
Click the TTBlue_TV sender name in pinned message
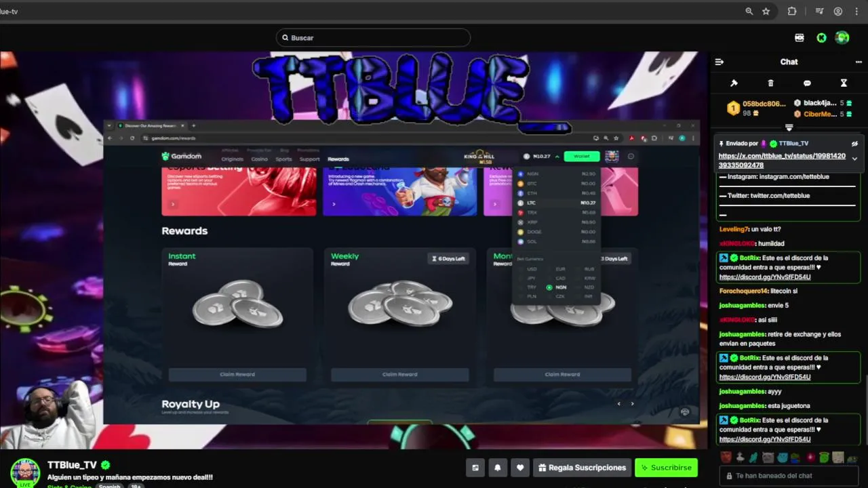coord(793,144)
